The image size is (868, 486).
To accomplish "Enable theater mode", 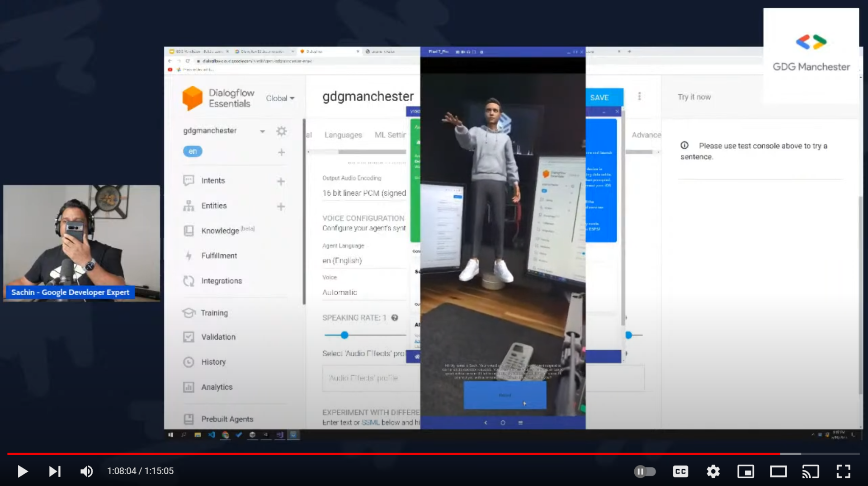I will [x=778, y=472].
